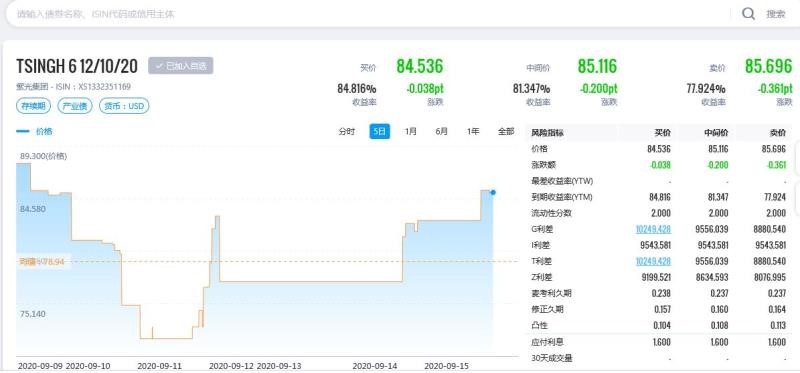Select the 5日 chart range
Screen dimensions: 800x373
(380, 132)
